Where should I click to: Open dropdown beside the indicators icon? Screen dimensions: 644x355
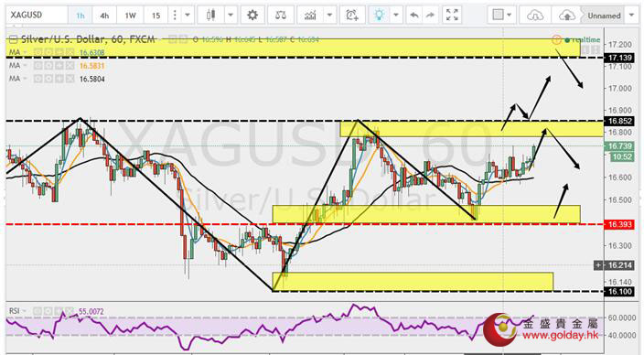329,16
